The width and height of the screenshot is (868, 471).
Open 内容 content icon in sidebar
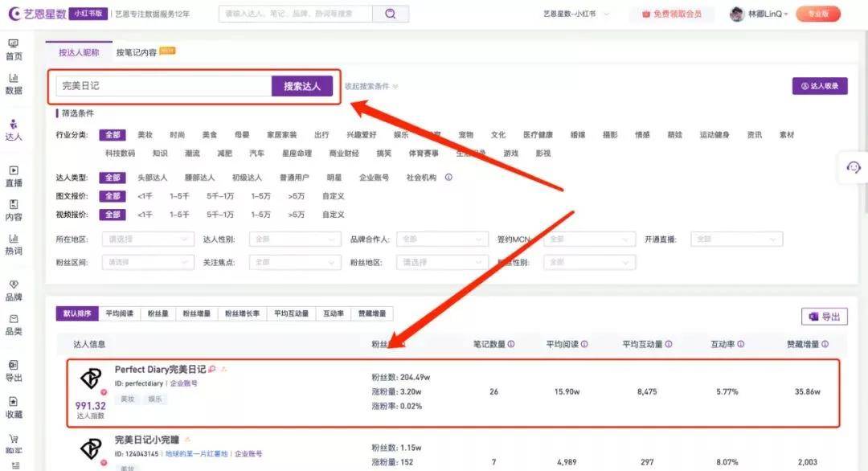coord(14,204)
